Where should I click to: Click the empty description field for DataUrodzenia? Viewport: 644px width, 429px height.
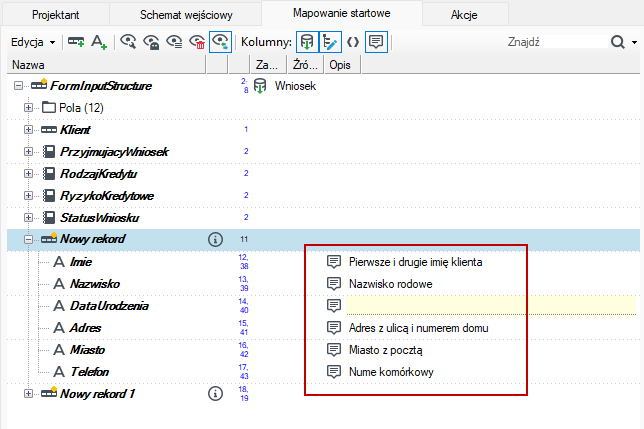491,305
